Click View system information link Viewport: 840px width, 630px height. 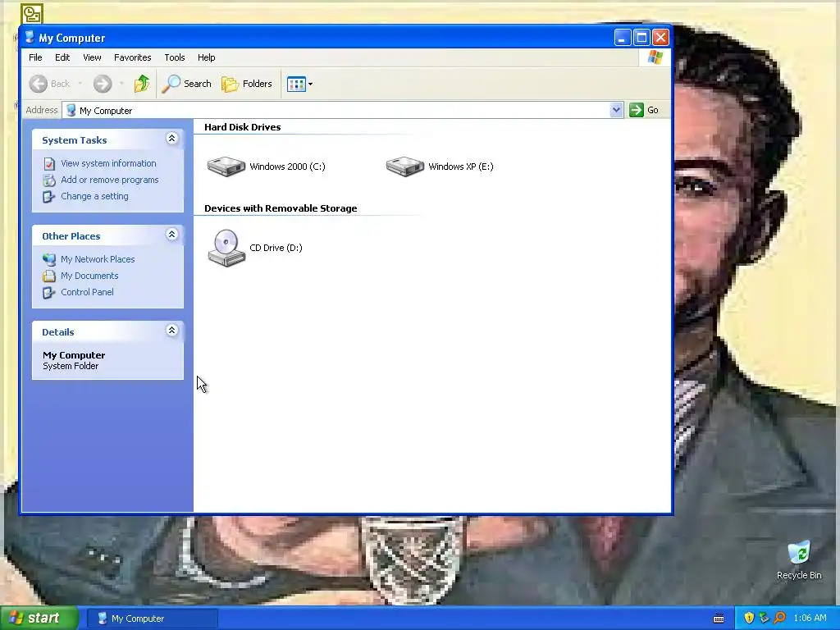tap(108, 163)
